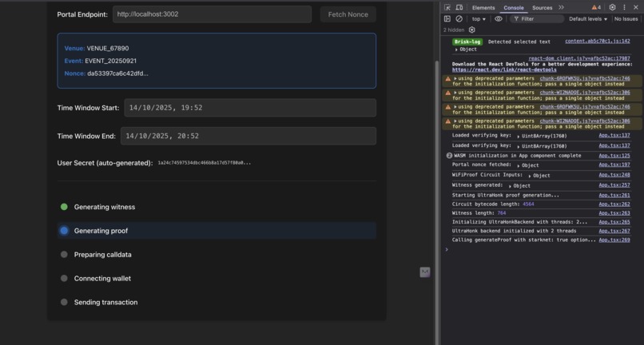Show more DevTools tabs with double chevron
Image resolution: width=644 pixels, height=345 pixels.
(561, 7)
